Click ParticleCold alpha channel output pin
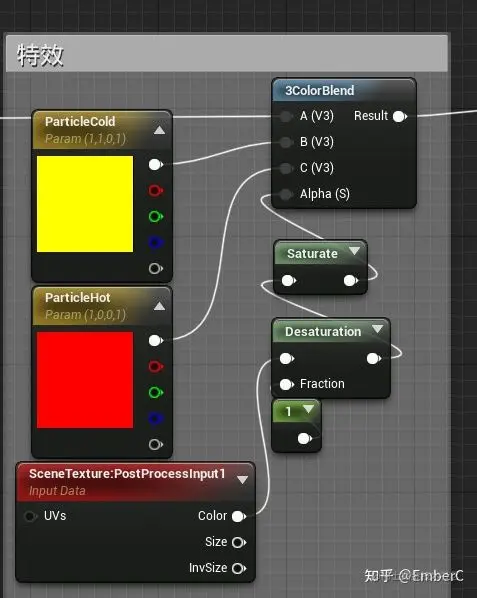Screen dimensions: 477x598 tap(155, 268)
